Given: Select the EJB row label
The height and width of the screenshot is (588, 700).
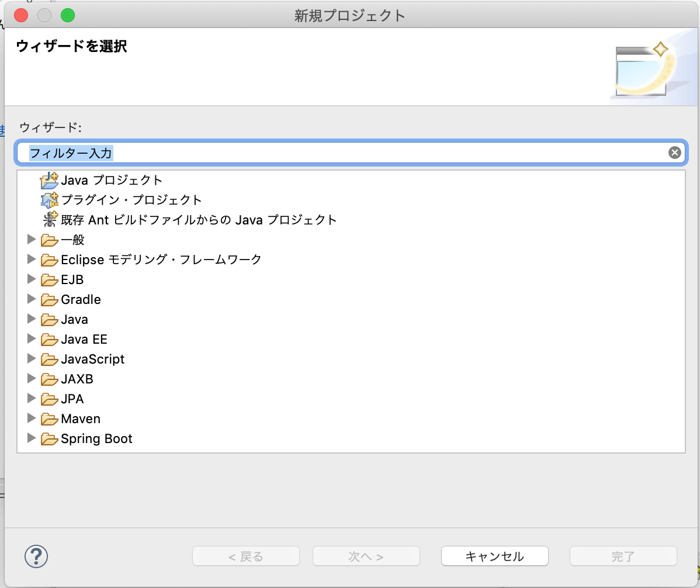Looking at the screenshot, I should [x=72, y=279].
